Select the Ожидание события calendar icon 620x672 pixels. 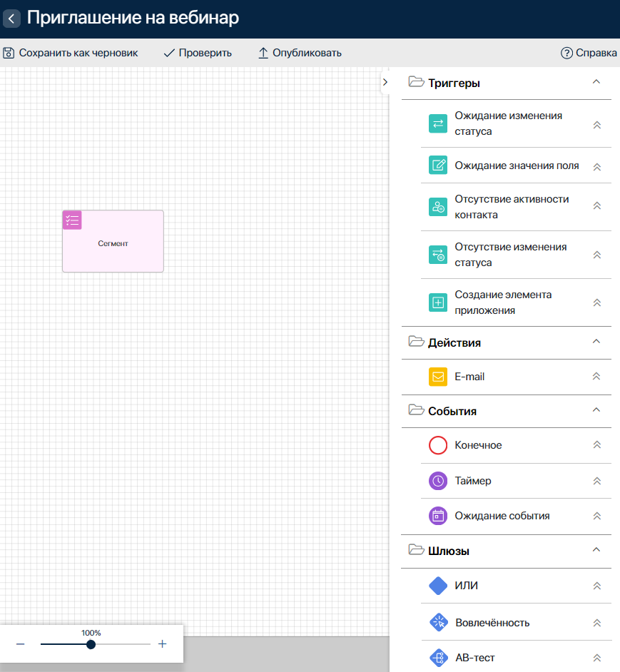(x=438, y=516)
